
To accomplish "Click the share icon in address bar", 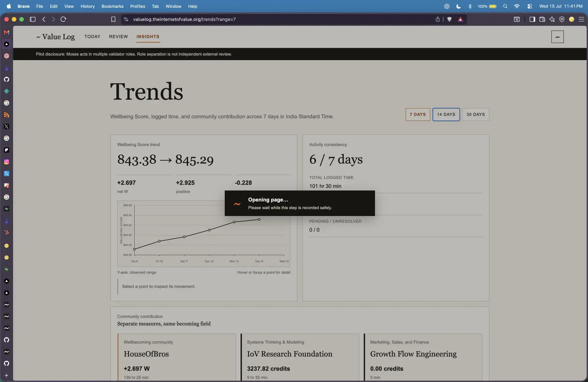I will (x=438, y=19).
